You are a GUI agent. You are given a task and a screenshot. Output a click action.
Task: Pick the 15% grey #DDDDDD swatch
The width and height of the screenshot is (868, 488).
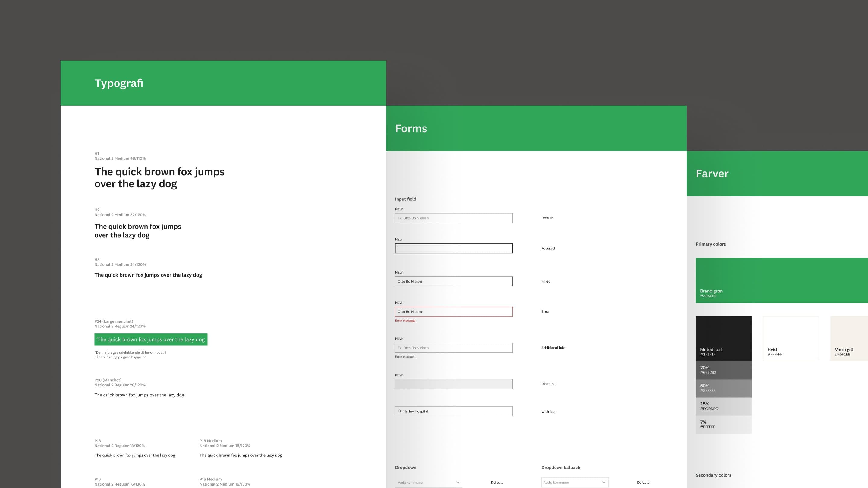723,406
